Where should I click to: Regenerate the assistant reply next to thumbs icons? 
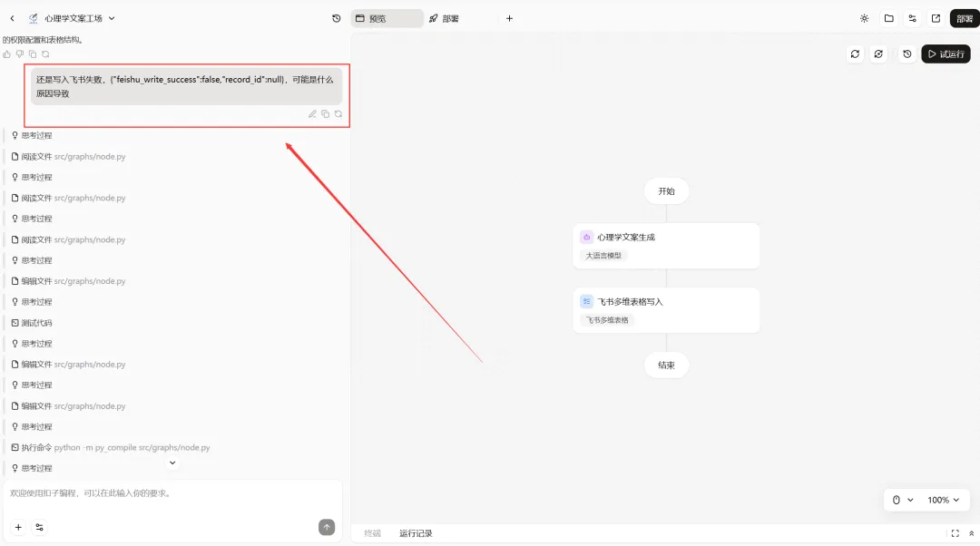(x=45, y=54)
